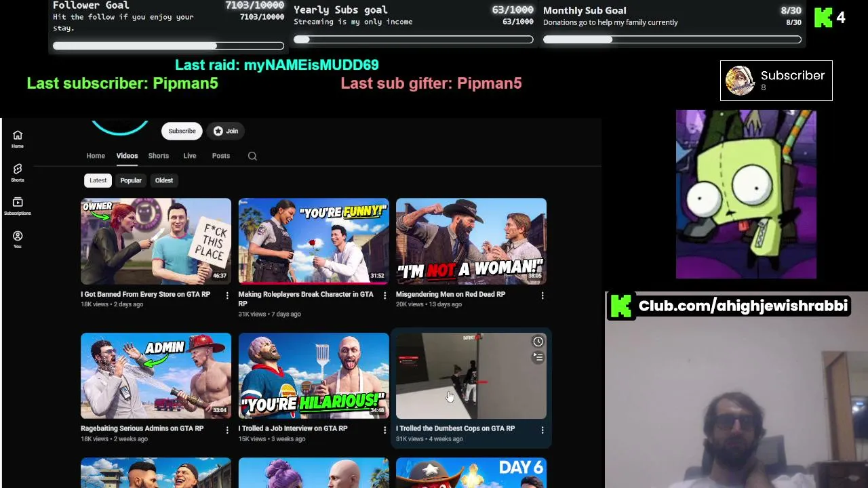
Task: Click the 'Last sub gifter: Pipman5' text
Action: [x=431, y=83]
